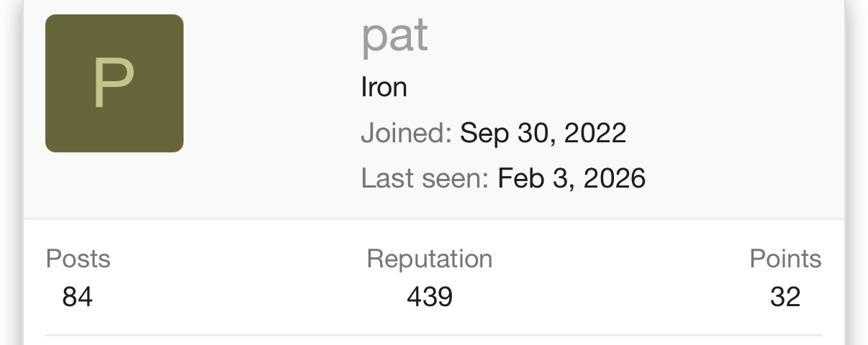Open the posts count 84
This screenshot has height=345, width=868.
(77, 297)
